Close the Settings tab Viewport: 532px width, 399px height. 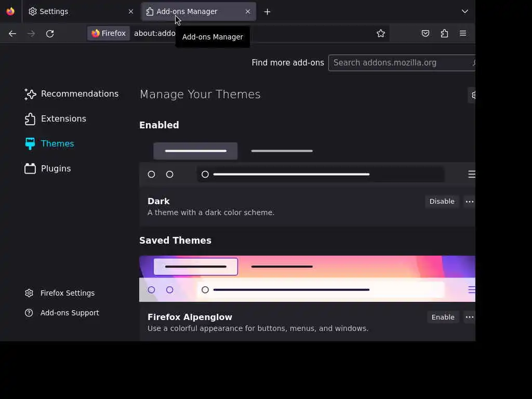[x=130, y=11]
